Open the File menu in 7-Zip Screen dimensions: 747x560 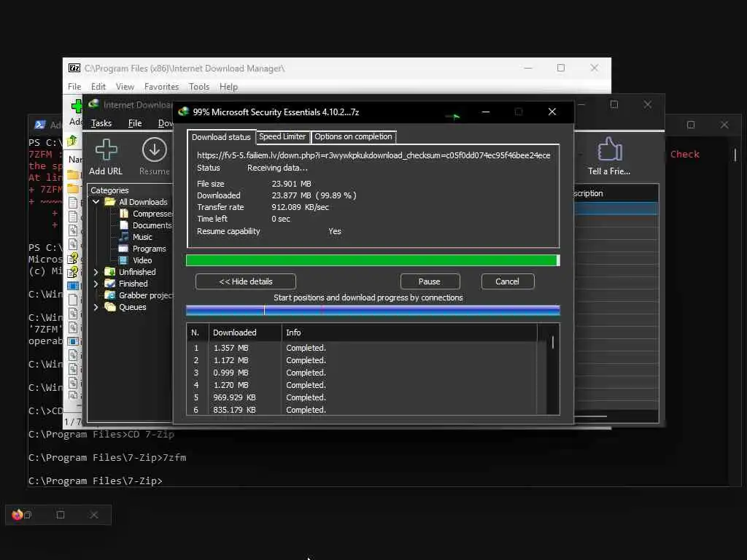74,87
